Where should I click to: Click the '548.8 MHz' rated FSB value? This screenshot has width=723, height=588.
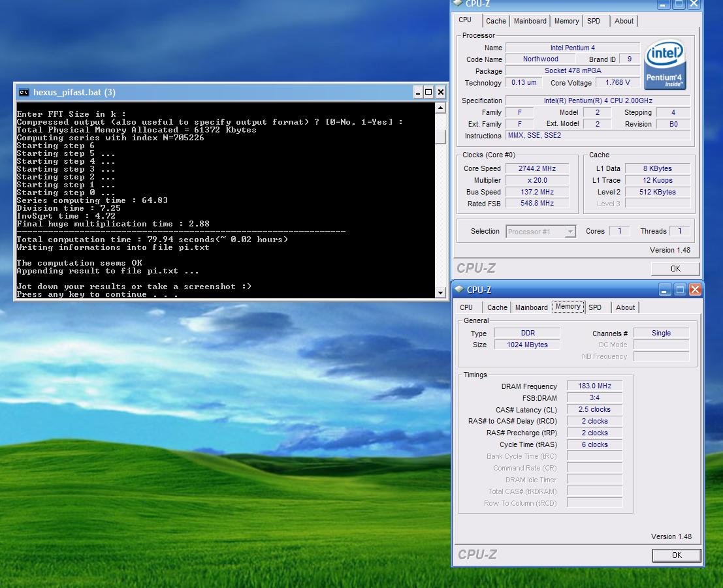pyautogui.click(x=537, y=203)
